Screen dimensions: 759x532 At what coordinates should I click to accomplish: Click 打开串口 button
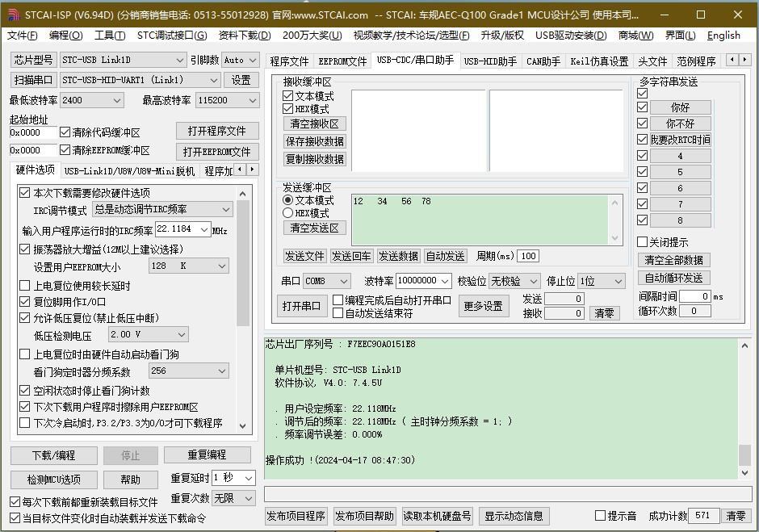301,306
